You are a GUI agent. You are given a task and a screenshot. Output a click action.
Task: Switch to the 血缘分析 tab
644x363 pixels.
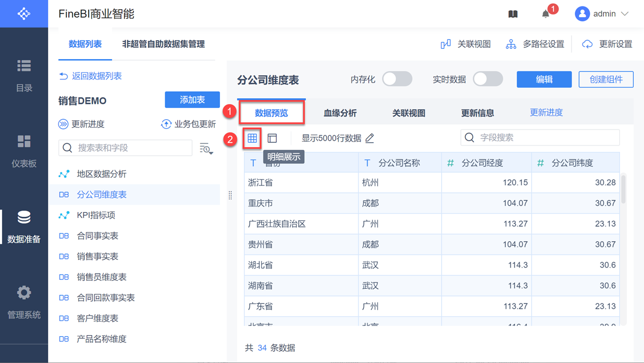340,113
